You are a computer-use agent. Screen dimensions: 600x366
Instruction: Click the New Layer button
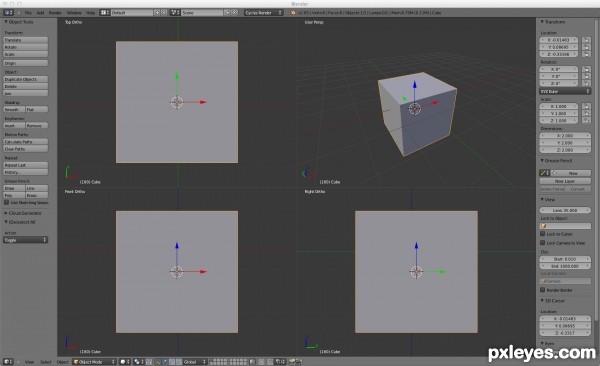coord(565,181)
